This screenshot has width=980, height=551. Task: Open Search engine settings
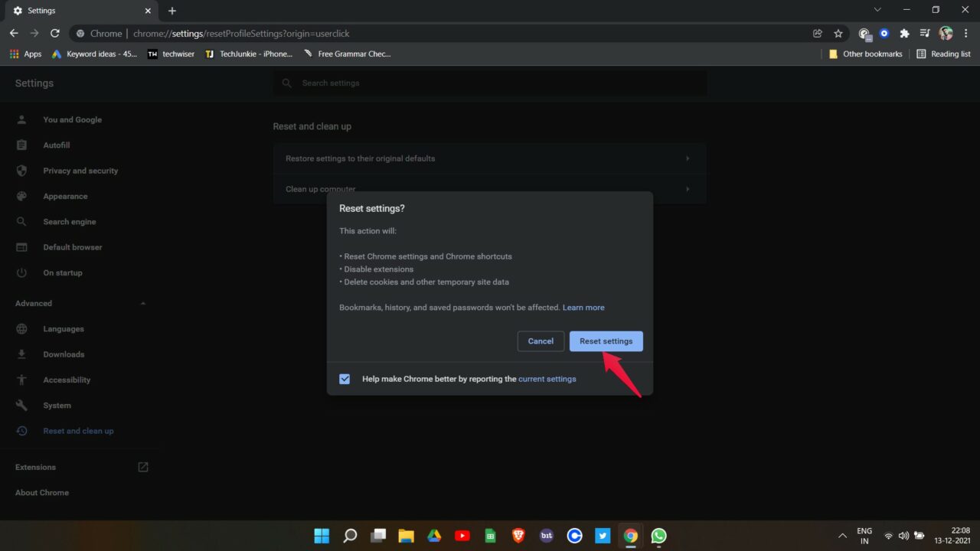coord(70,222)
